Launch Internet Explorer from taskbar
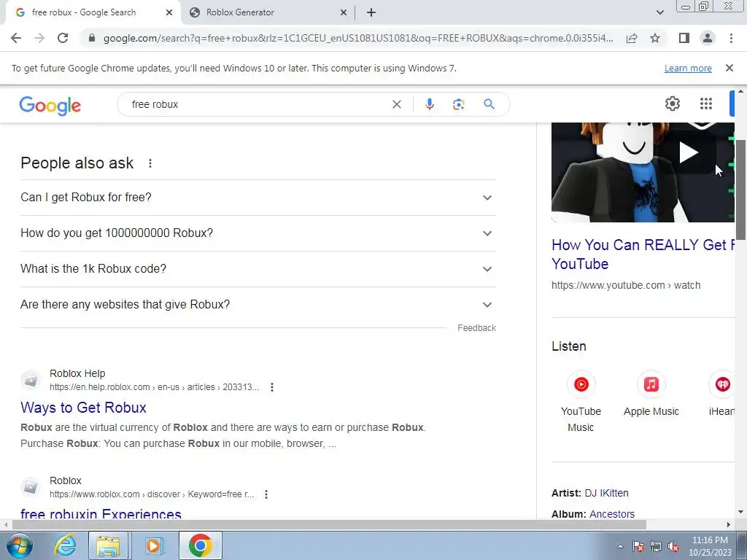Viewport: 747px width, 560px height. [65, 545]
